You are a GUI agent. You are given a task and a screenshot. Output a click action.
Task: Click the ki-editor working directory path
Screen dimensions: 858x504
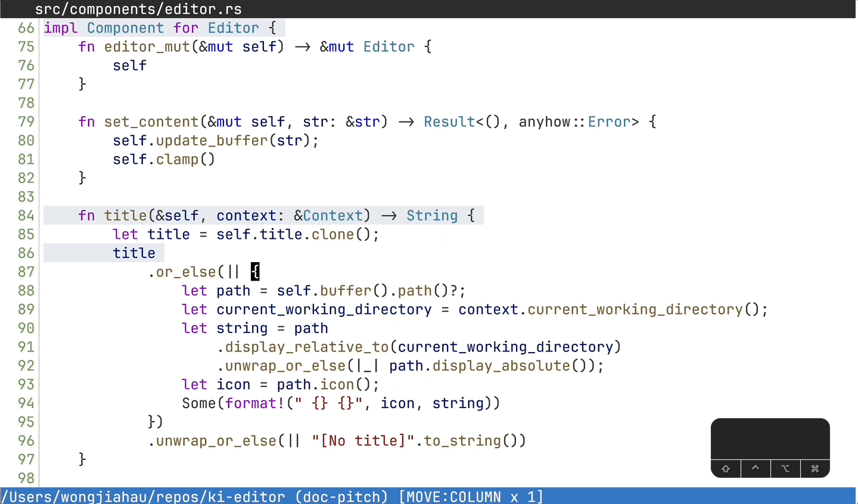point(143,496)
